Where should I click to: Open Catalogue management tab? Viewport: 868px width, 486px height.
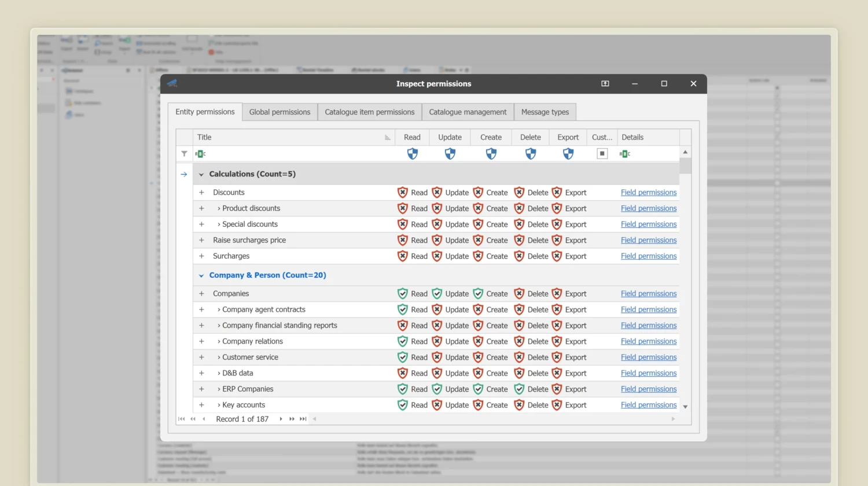(468, 112)
